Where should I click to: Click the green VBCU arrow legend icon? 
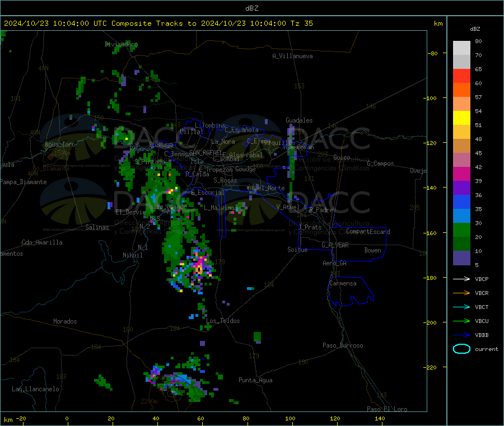[x=461, y=321]
